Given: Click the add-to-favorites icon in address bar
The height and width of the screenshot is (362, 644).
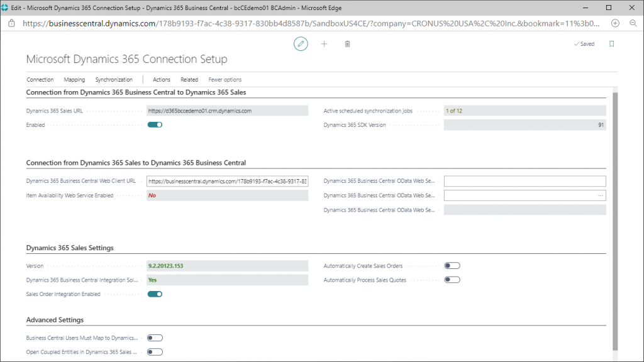Looking at the screenshot, I should pos(615,23).
